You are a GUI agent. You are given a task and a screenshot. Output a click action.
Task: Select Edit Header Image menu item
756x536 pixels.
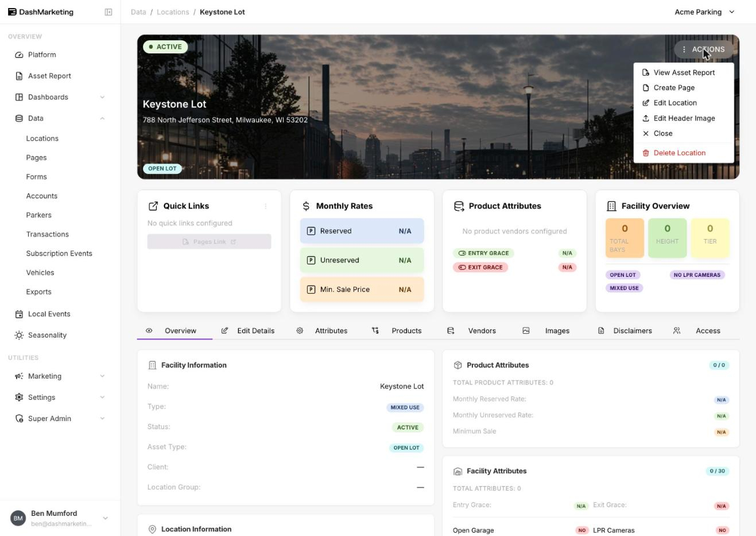[x=684, y=118]
